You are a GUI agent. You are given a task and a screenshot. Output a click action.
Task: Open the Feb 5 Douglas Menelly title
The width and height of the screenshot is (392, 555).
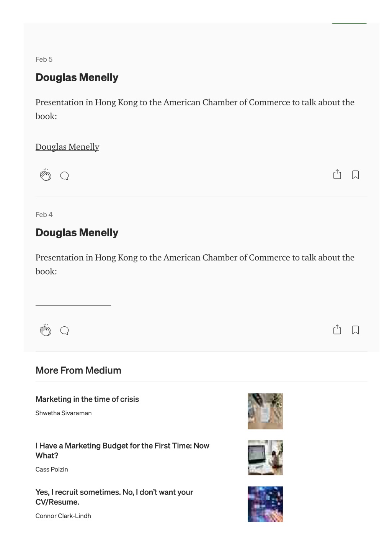[77, 77]
